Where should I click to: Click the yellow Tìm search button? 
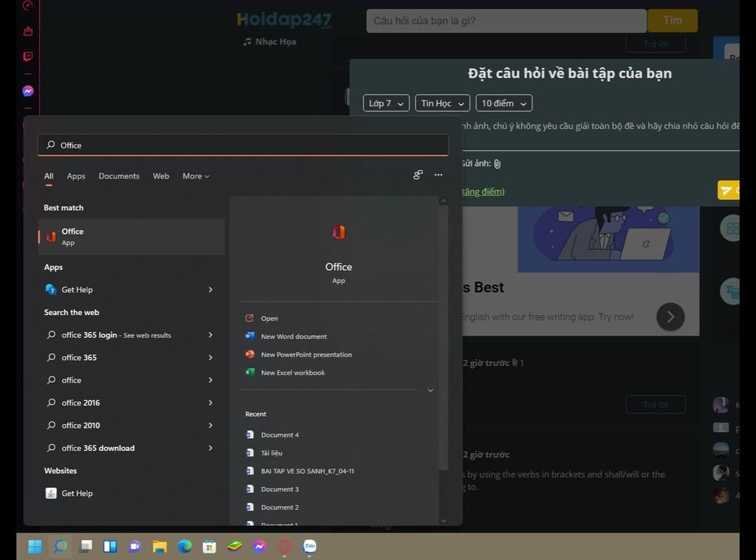pyautogui.click(x=673, y=21)
